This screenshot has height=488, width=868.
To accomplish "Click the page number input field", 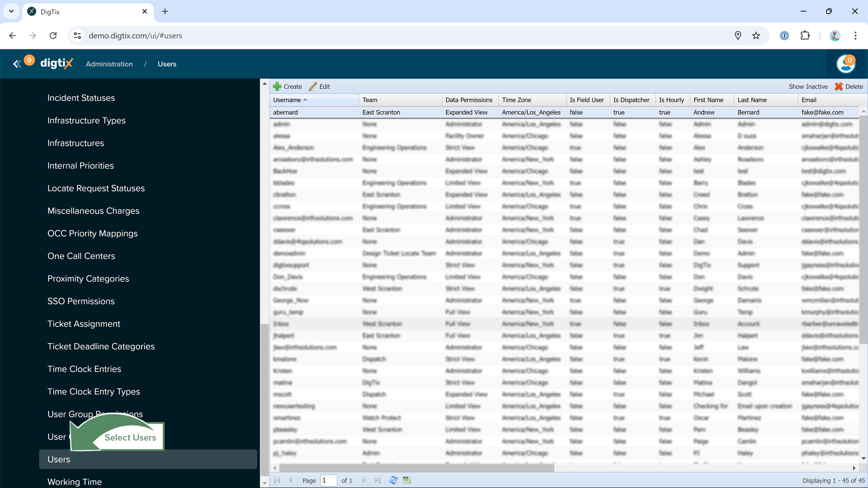I will [328, 480].
